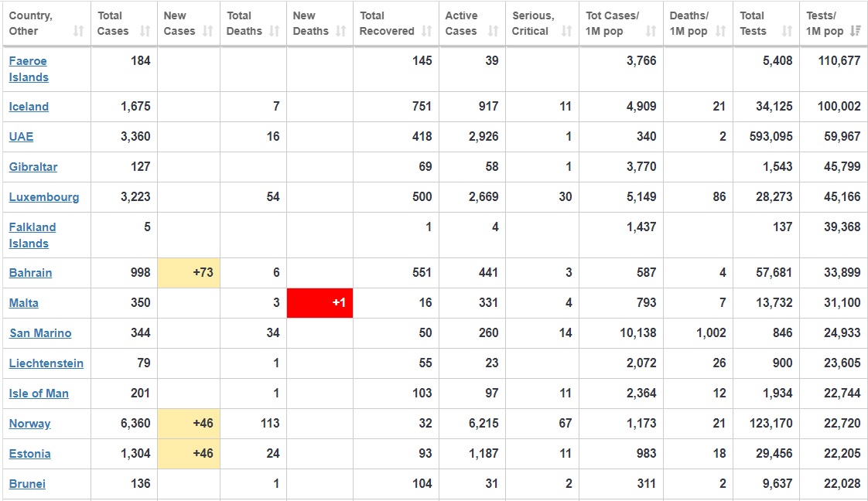Toggle the active Tests/1M pop sort indicator
This screenshot has width=868, height=501.
click(855, 32)
